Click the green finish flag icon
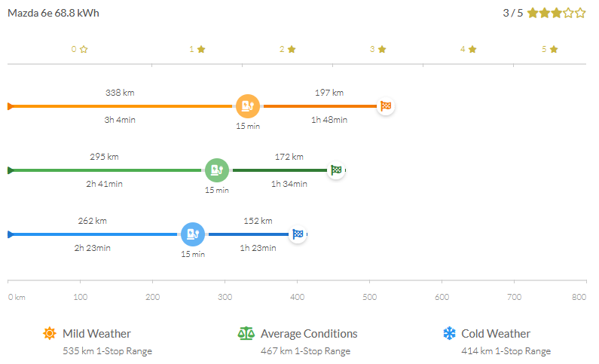The image size is (599, 364). [x=336, y=170]
